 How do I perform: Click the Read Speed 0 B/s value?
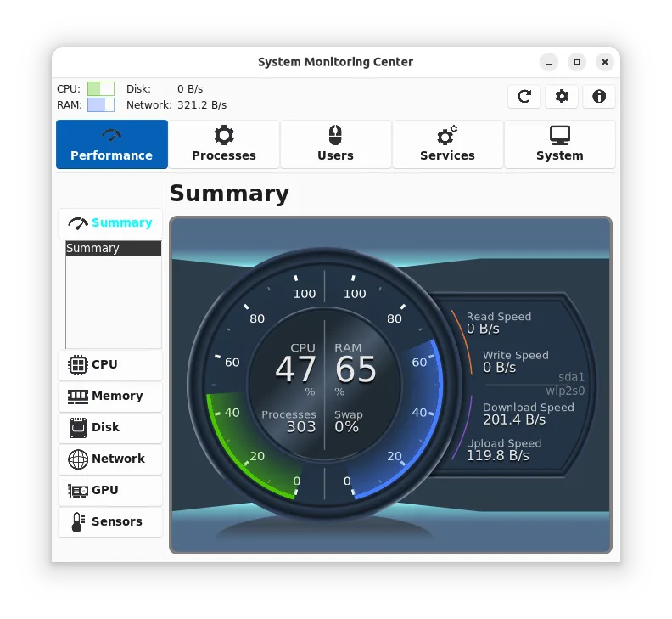pyautogui.click(x=483, y=329)
